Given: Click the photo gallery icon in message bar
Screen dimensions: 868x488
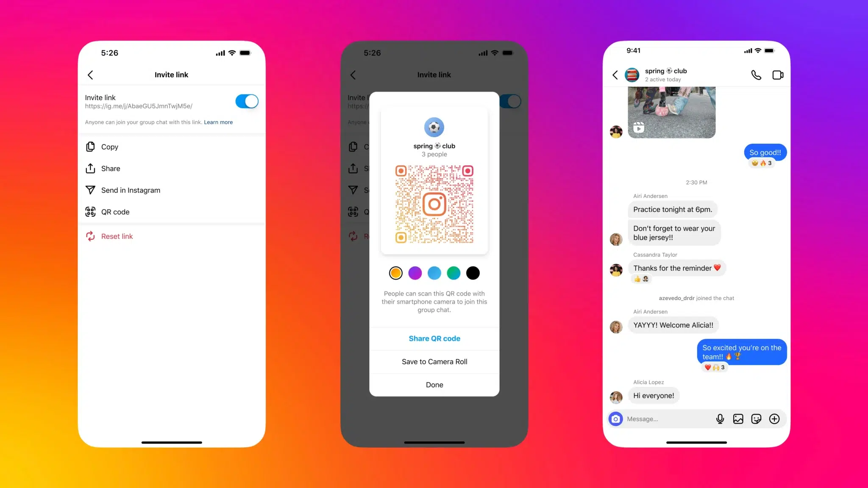Looking at the screenshot, I should (x=738, y=419).
